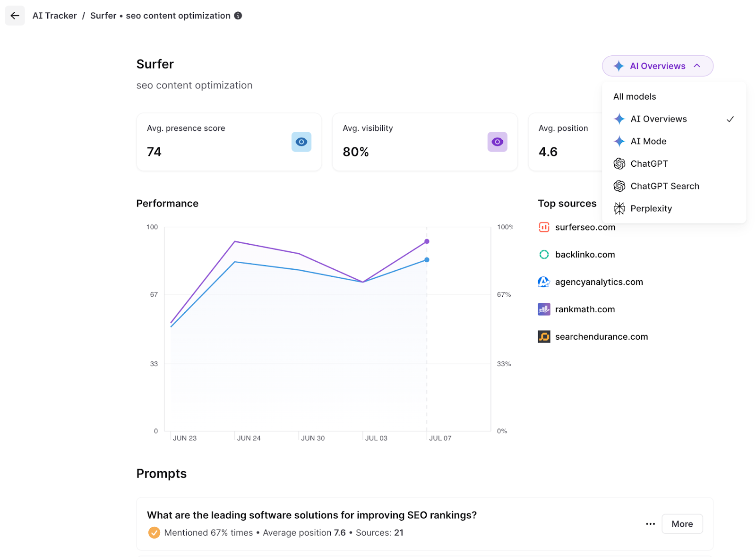Open the info icon beside breadcrumb title

[238, 16]
